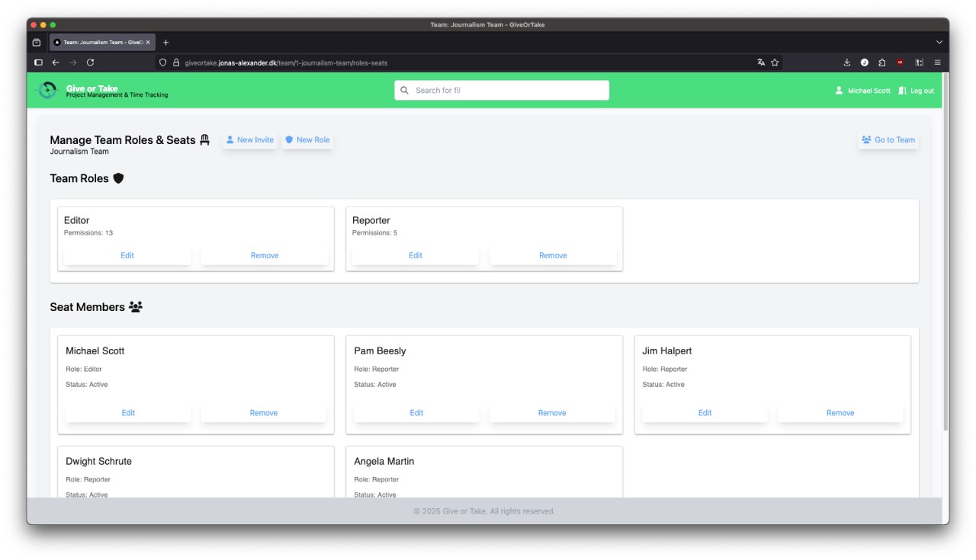This screenshot has height=560, width=976.
Task: Focus the Search for fil input field
Action: pyautogui.click(x=507, y=91)
